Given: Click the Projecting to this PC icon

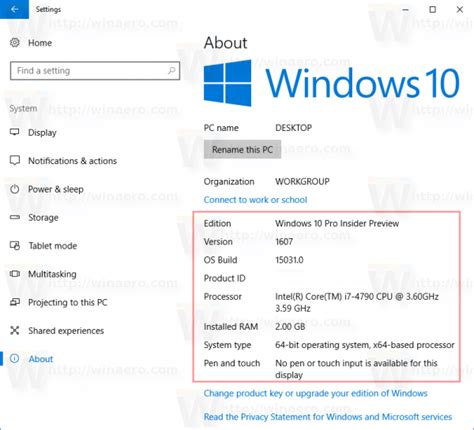Looking at the screenshot, I should [x=15, y=302].
